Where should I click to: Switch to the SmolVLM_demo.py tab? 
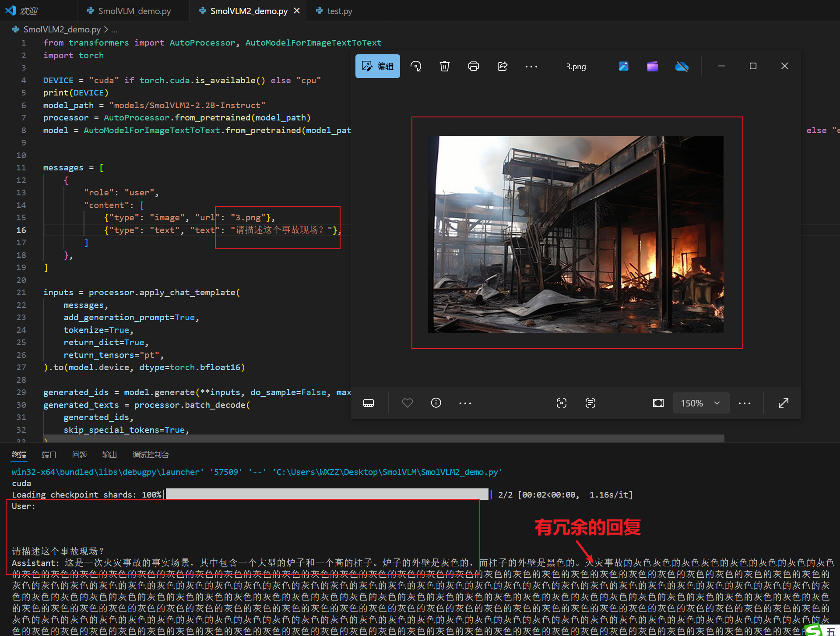click(134, 11)
